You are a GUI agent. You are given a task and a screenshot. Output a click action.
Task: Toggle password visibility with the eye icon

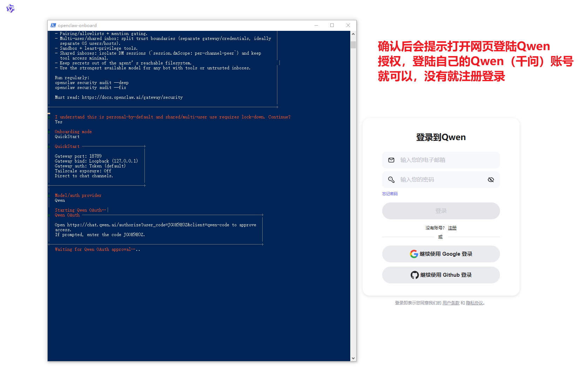(x=491, y=180)
